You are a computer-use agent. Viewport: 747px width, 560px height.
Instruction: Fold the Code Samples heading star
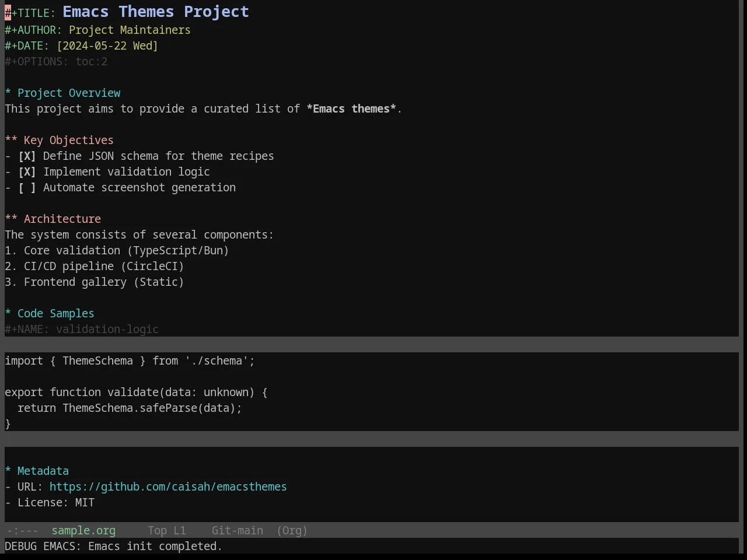pos(8,313)
